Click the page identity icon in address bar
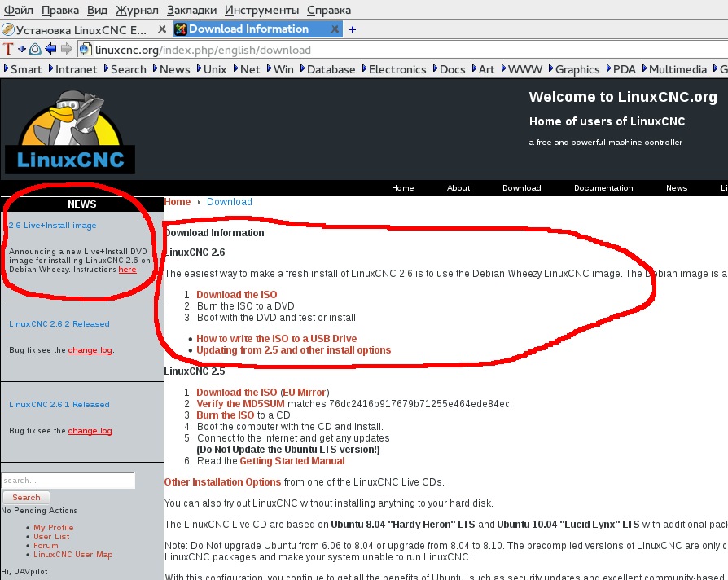Viewport: 728px width, 580px height. (x=85, y=49)
